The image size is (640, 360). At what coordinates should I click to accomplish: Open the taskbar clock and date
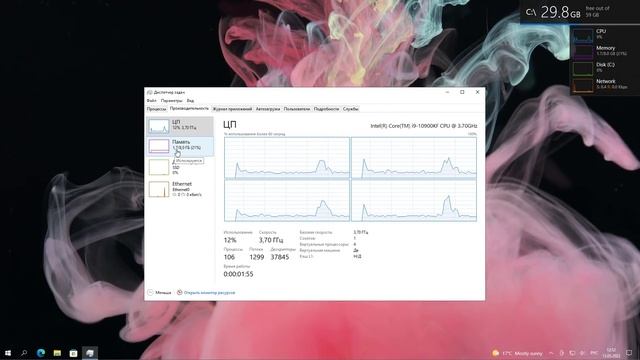coord(611,353)
